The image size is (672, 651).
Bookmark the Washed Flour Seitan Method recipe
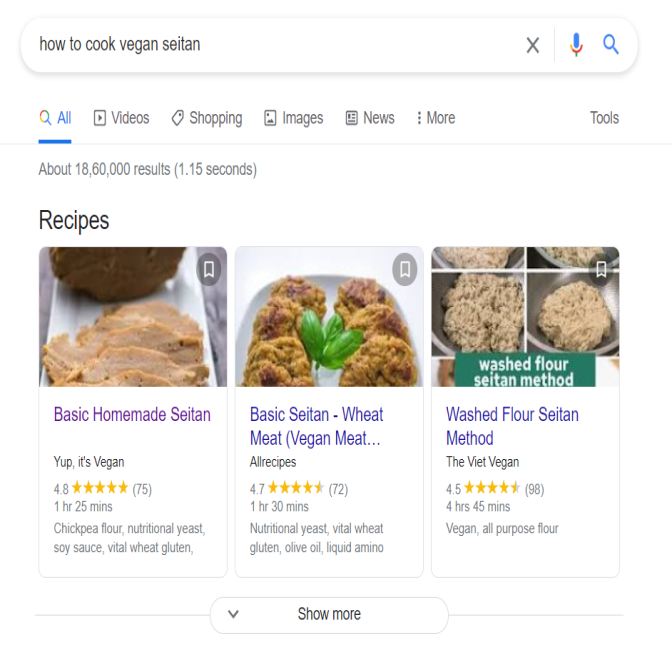pos(601,270)
